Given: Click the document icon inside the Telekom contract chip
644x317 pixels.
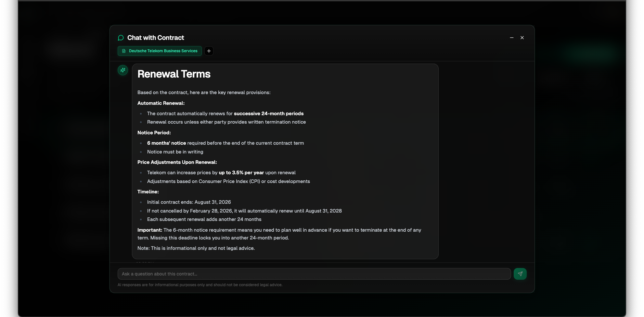Looking at the screenshot, I should coord(123,51).
